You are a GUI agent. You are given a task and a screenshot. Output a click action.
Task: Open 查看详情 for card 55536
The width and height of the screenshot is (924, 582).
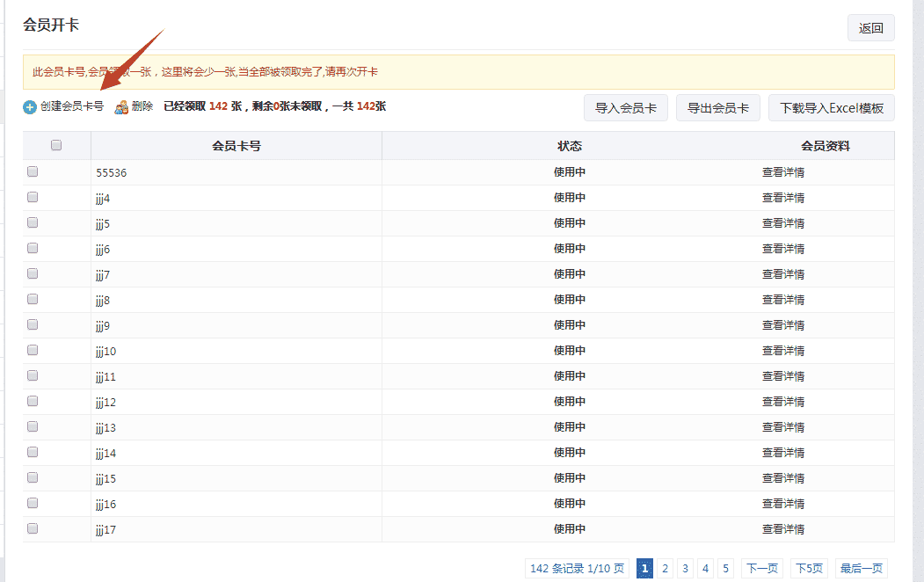tap(783, 171)
